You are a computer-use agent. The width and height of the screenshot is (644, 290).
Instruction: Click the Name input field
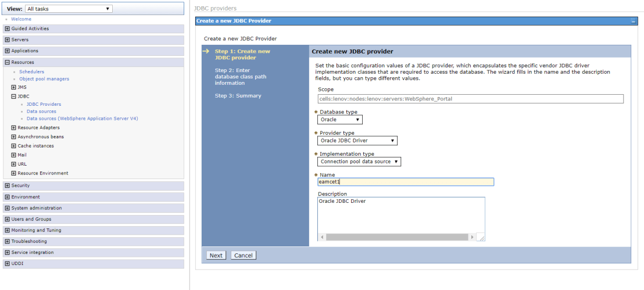[406, 182]
